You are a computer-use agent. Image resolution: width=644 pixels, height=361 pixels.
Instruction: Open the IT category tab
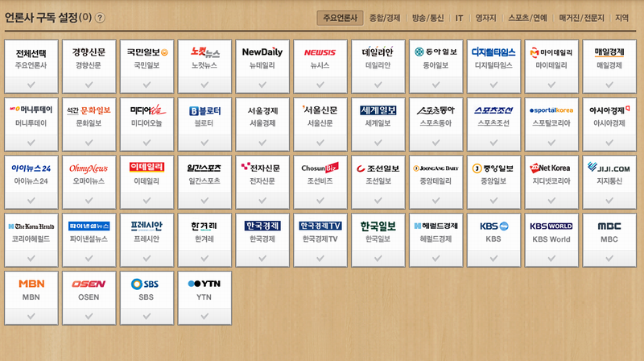coord(459,18)
